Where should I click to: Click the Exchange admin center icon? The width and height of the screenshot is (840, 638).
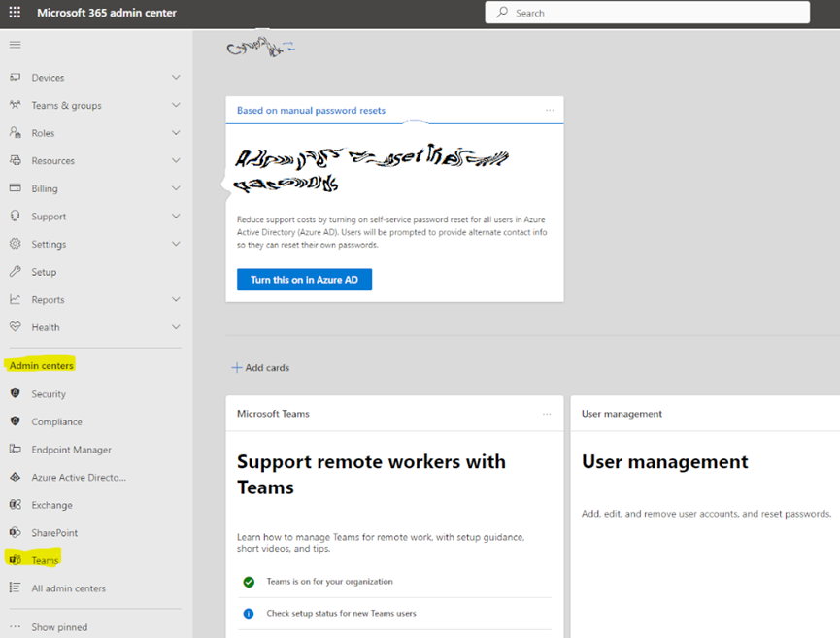click(15, 505)
